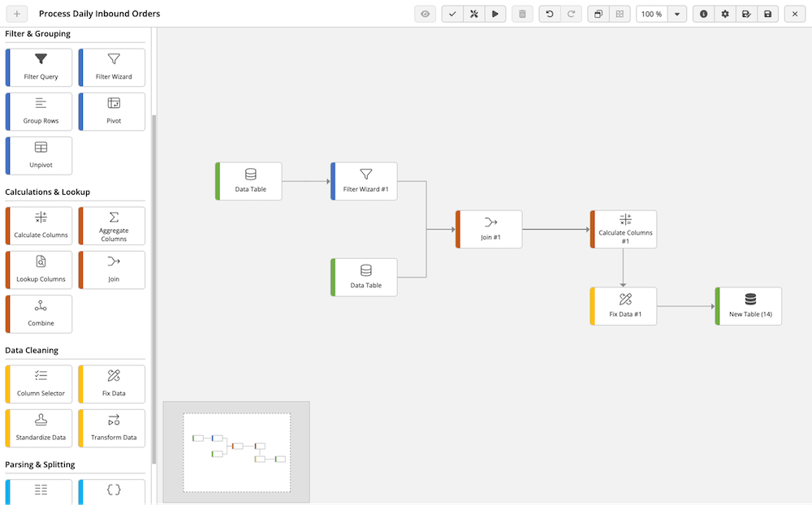Click the copy/duplicate icon in toolbar

point(598,14)
